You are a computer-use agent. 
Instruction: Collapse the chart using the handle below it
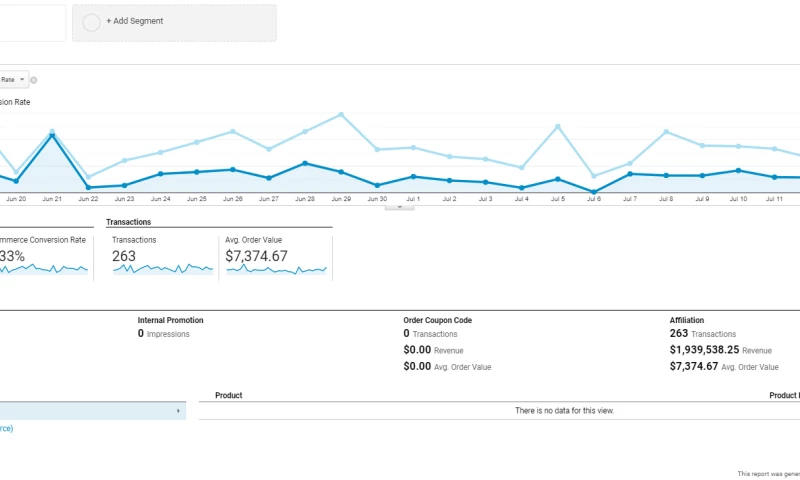[399, 207]
